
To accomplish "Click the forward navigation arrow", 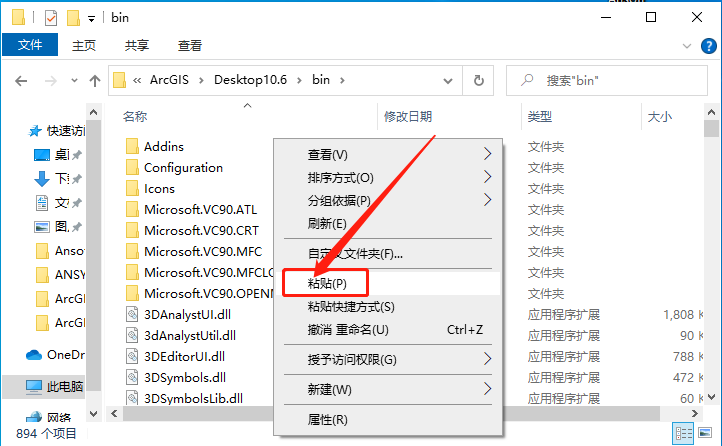I will coord(50,81).
